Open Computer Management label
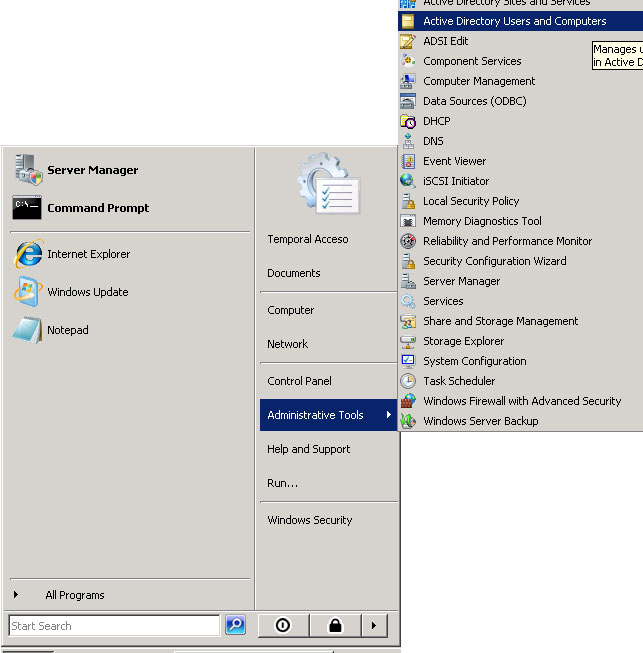This screenshot has width=643, height=653. pyautogui.click(x=479, y=81)
